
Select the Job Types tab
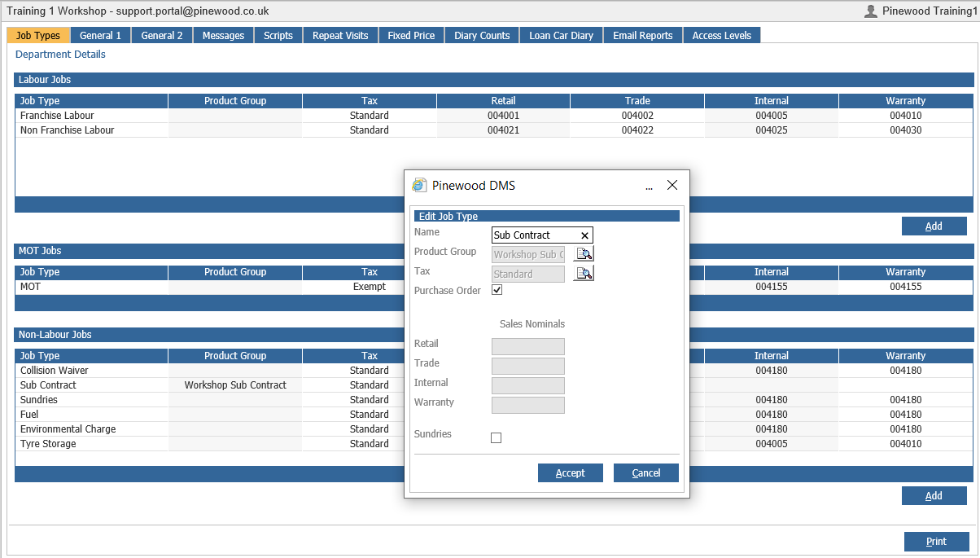[x=38, y=35]
